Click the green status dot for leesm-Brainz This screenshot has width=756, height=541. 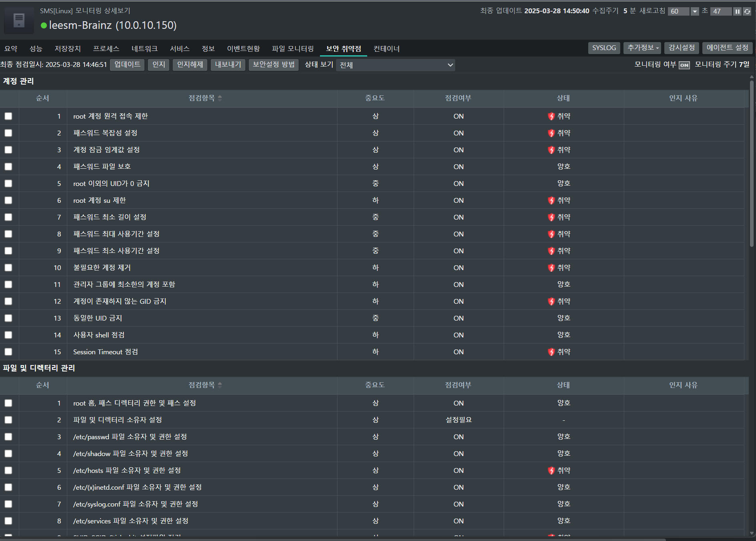(44, 26)
